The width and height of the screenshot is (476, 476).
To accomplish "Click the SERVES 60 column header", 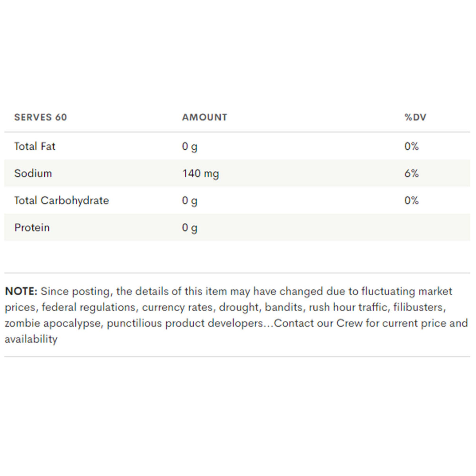I will pos(40,117).
